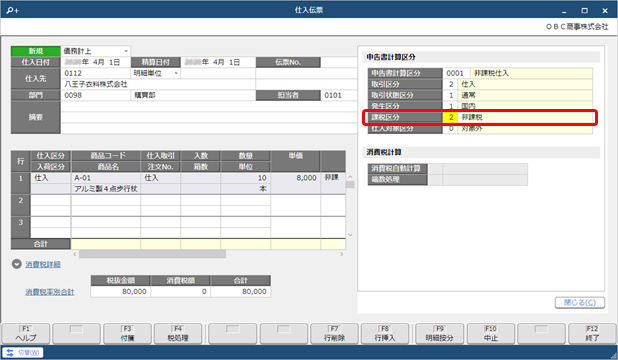Select row header 3 in detail grid
Screen dimensions: 618x360
20,228
